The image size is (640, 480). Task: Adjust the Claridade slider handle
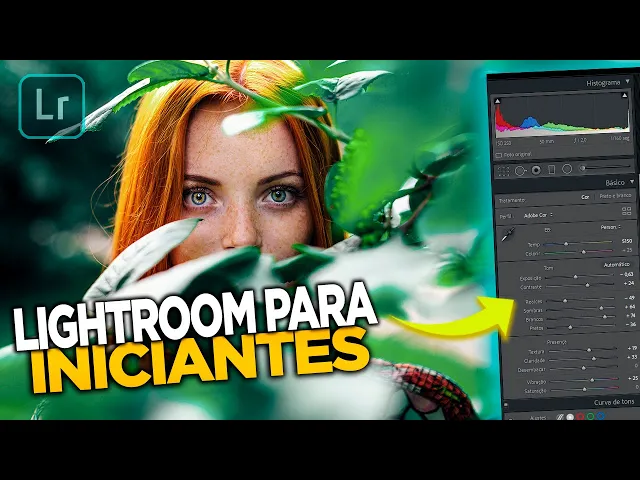point(594,358)
